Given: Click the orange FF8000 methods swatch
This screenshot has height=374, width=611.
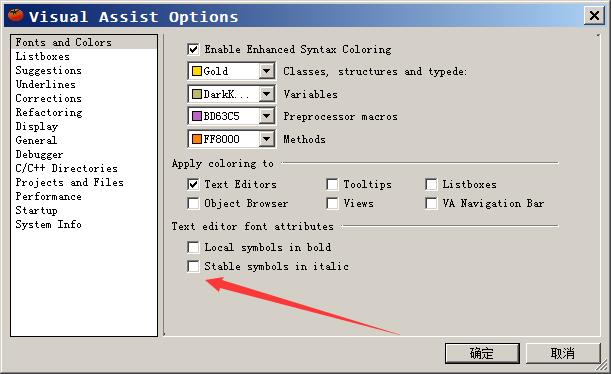Looking at the screenshot, I should [x=197, y=139].
